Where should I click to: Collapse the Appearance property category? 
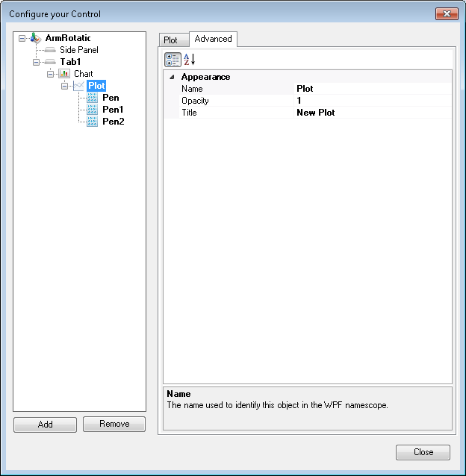[173, 77]
